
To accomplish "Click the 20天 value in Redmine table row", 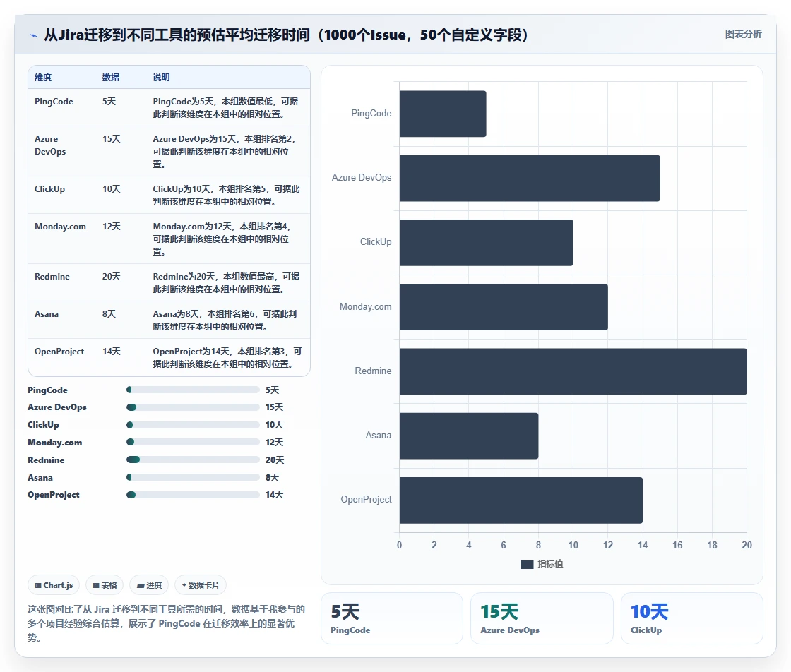I will 112,276.
